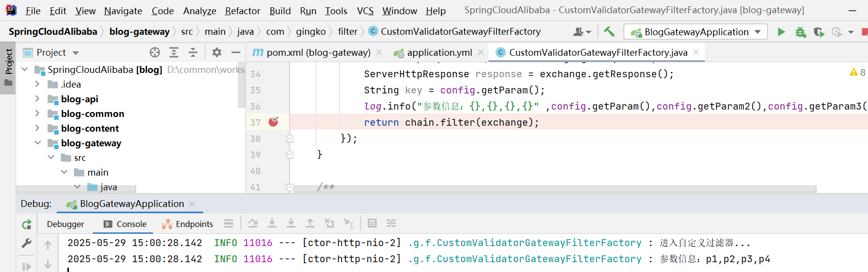
Task: Select SpringCloudAlibaba [blog] root node
Action: pyautogui.click(x=105, y=70)
